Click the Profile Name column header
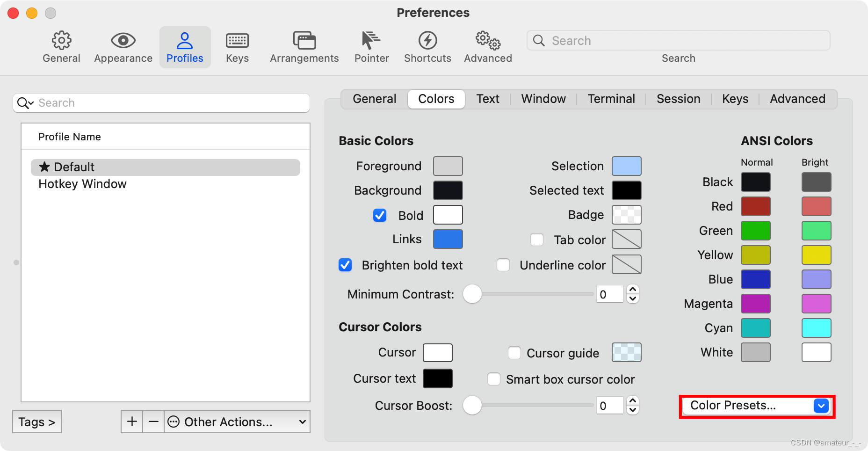This screenshot has height=451, width=868. click(166, 137)
